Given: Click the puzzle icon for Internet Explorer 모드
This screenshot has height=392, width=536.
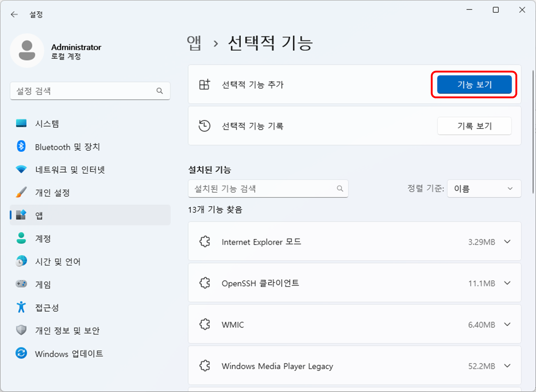Looking at the screenshot, I should click(205, 242).
